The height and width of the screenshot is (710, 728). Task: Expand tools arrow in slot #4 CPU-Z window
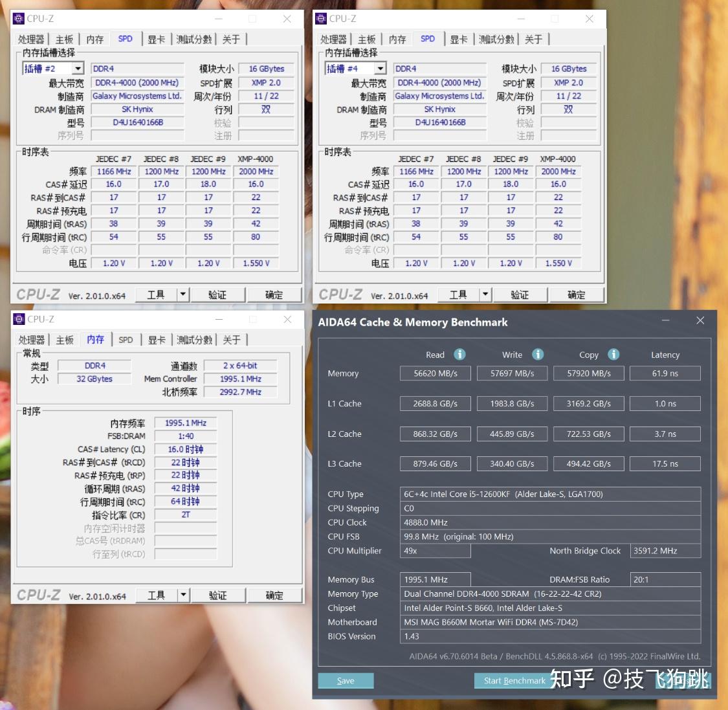[485, 294]
